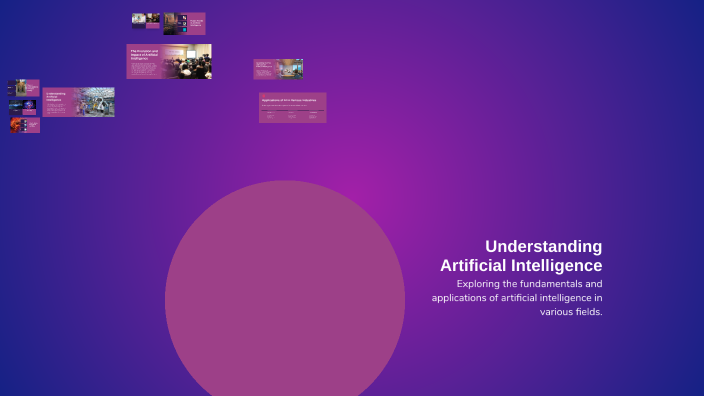Image resolution: width=704 pixels, height=396 pixels.
Task: Open the slide thumbnail with office room photo
Action: coord(278,69)
